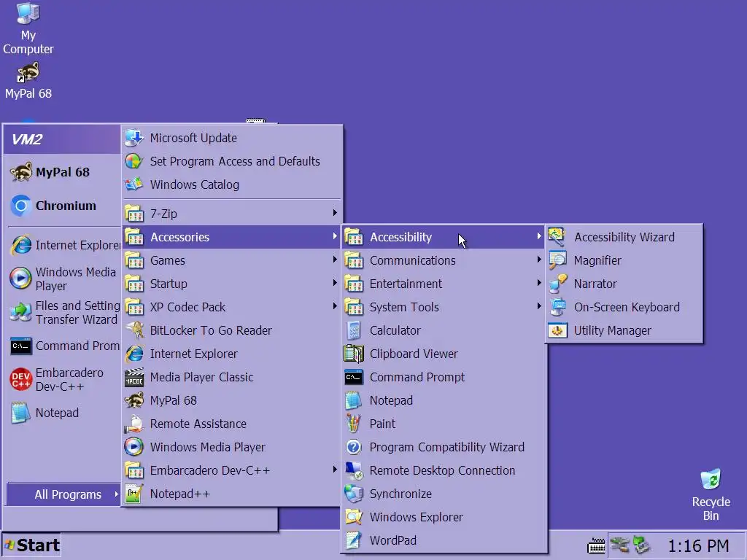The height and width of the screenshot is (560, 747).
Task: Expand Embarcadero Dev-C++ folder submenu arrow
Action: 335,470
